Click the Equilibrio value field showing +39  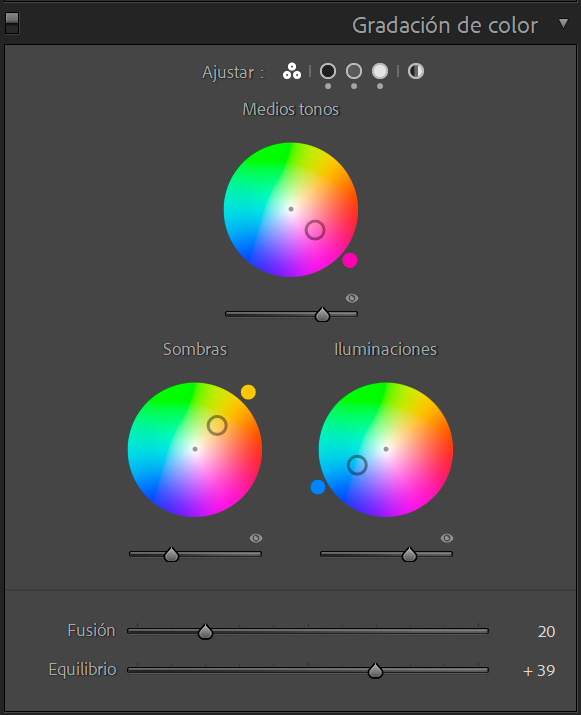pos(539,671)
